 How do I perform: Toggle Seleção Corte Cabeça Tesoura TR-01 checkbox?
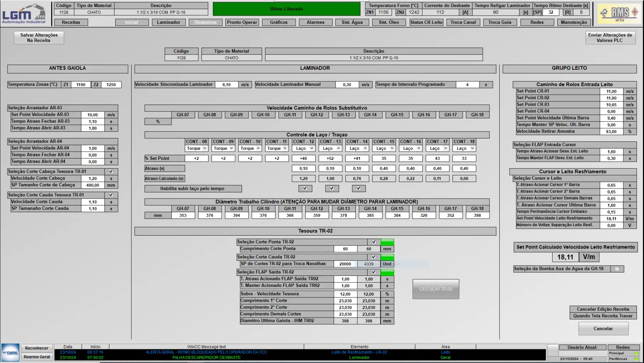(111, 172)
